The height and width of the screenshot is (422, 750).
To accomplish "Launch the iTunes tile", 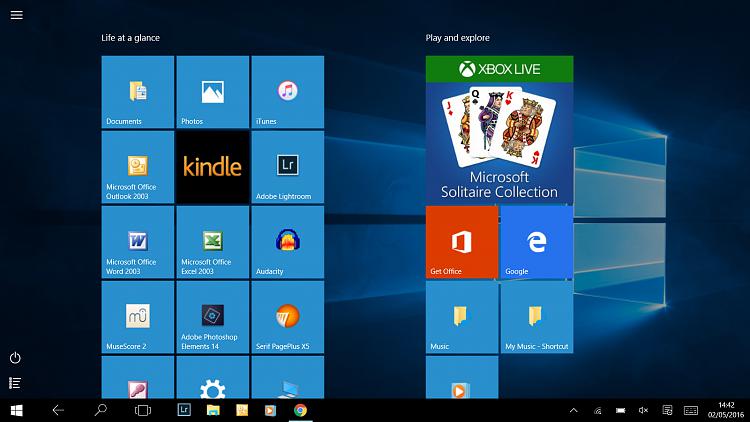I will [287, 92].
